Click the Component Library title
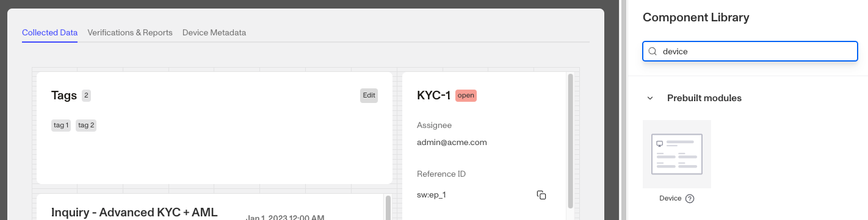 click(696, 18)
